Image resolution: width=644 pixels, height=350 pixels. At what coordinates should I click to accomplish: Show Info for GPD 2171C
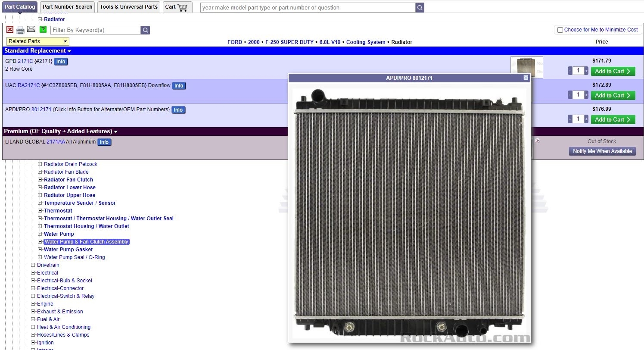[x=61, y=62]
